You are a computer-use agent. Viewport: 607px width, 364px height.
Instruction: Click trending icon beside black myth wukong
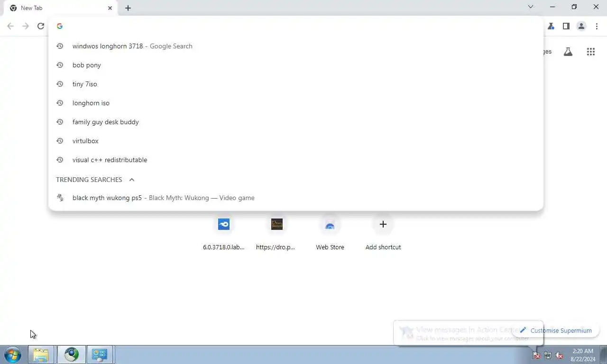tap(60, 198)
